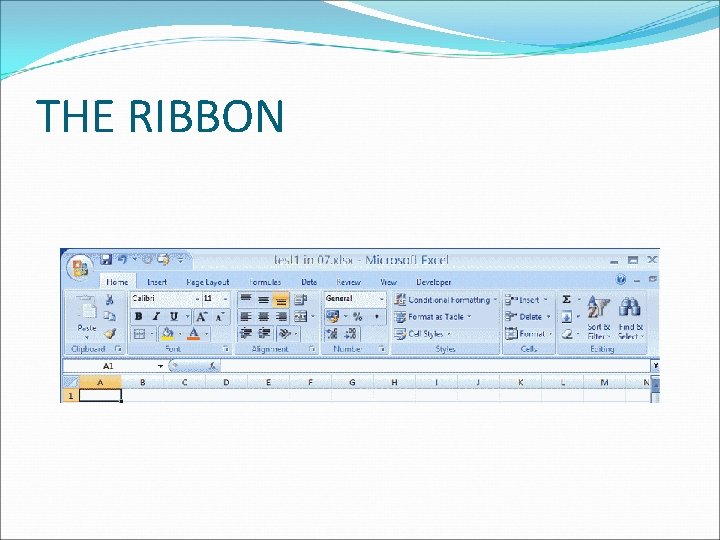Click Increase Decimal icon
This screenshot has width=720, height=540.
[332, 334]
